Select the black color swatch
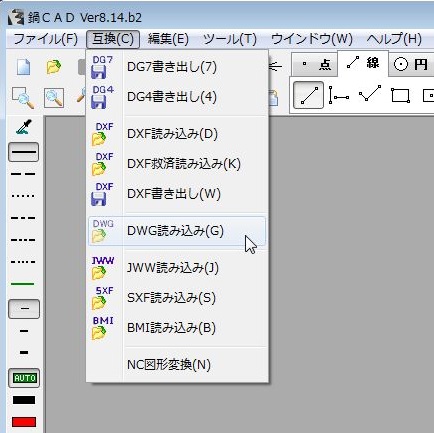This screenshot has height=433, width=434. [x=24, y=400]
